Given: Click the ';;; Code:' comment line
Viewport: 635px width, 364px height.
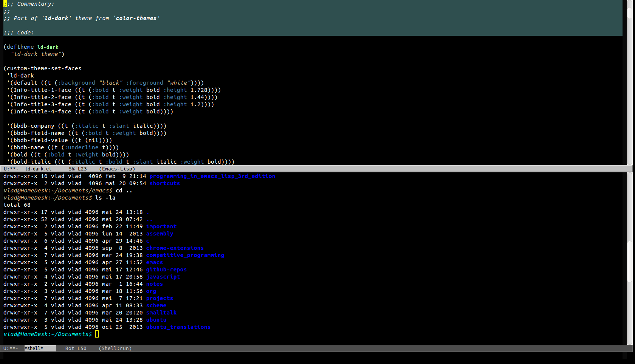Looking at the screenshot, I should [x=19, y=33].
